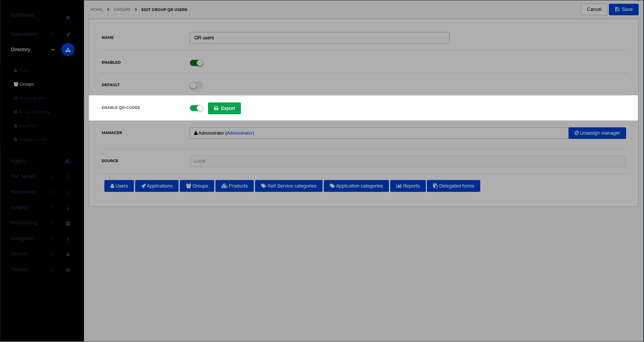Open Mapping sets in sidebar
The height and width of the screenshot is (342, 644).
click(30, 98)
